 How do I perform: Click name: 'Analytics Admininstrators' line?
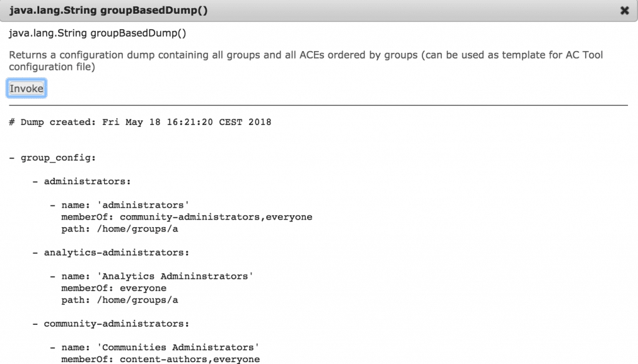click(152, 276)
